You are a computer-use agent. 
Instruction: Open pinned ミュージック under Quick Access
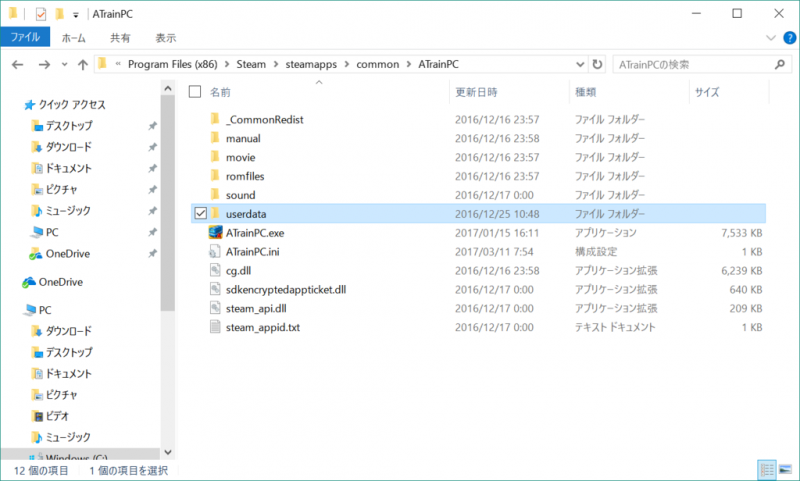(x=68, y=211)
